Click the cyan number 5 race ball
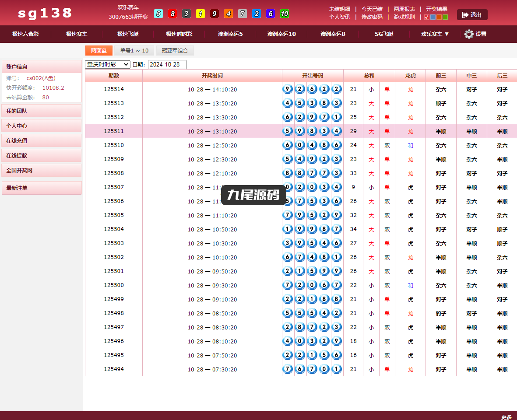The height and width of the screenshot is (420, 517). (158, 14)
